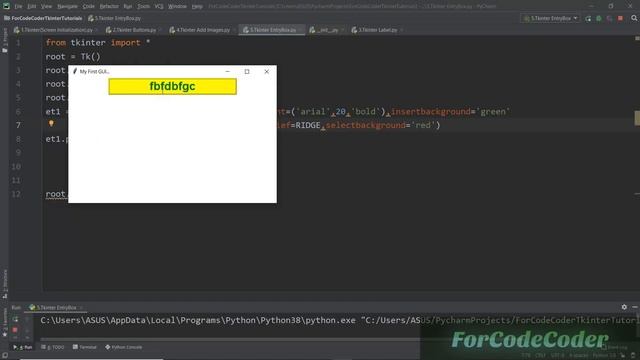
Task: Open Run tool window bottom button
Action: [x=23, y=347]
